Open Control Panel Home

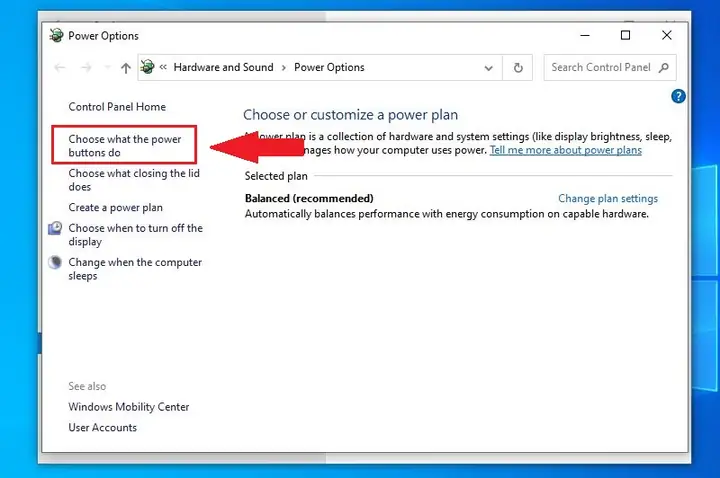(x=117, y=107)
